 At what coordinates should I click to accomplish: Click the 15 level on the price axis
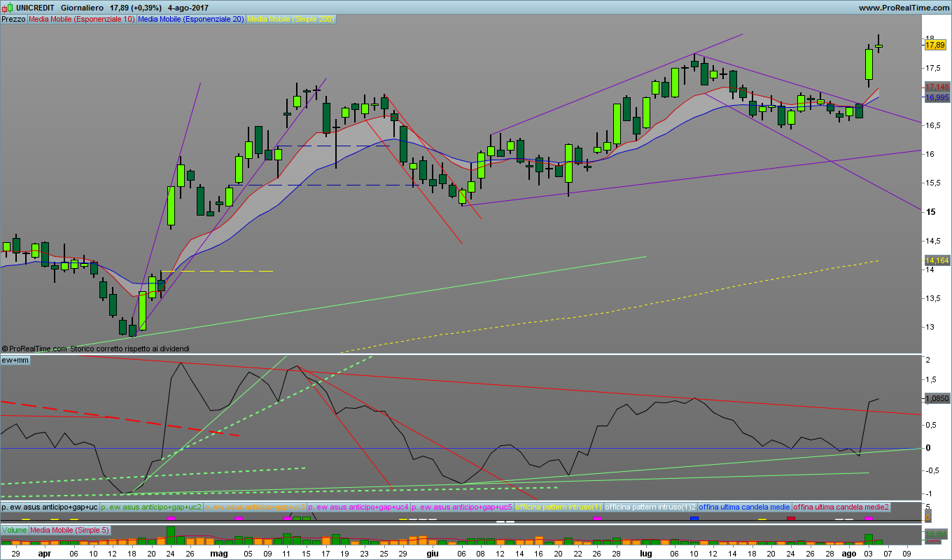(x=930, y=211)
